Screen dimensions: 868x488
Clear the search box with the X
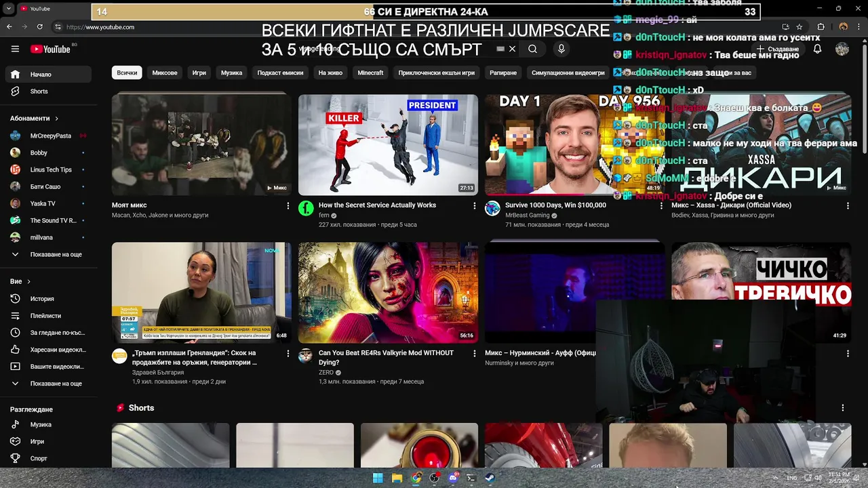tap(512, 49)
